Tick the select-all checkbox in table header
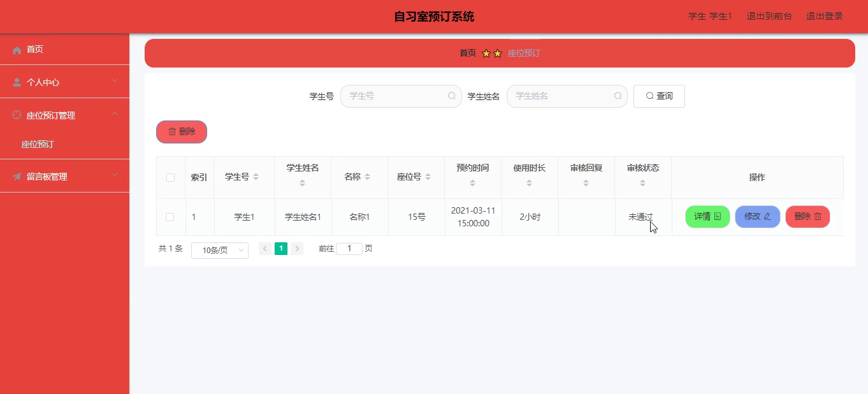 click(x=170, y=177)
